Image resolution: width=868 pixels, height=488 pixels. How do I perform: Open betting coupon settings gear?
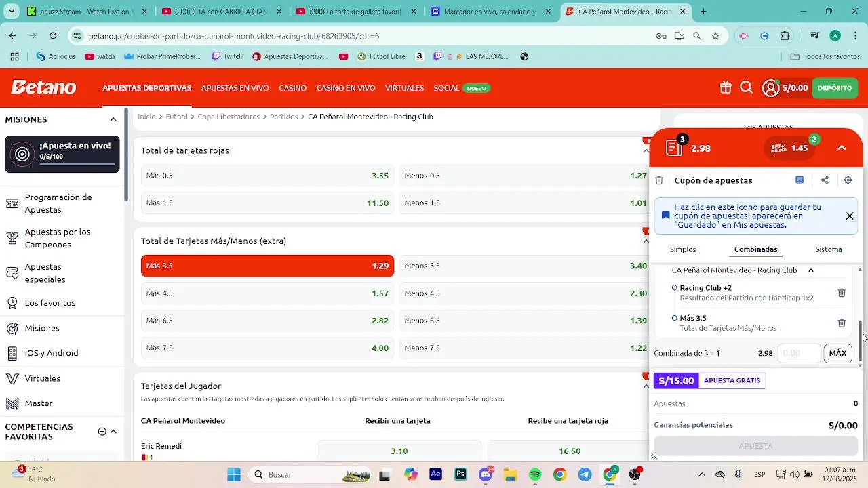coord(848,180)
